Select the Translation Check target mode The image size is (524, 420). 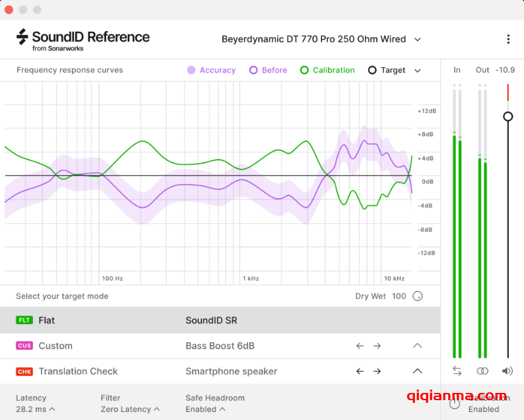pos(220,371)
